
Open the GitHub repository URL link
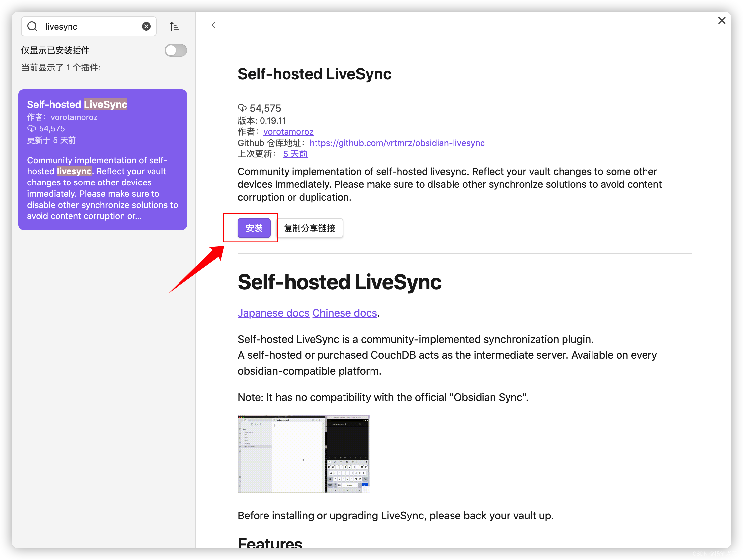pyautogui.click(x=397, y=143)
